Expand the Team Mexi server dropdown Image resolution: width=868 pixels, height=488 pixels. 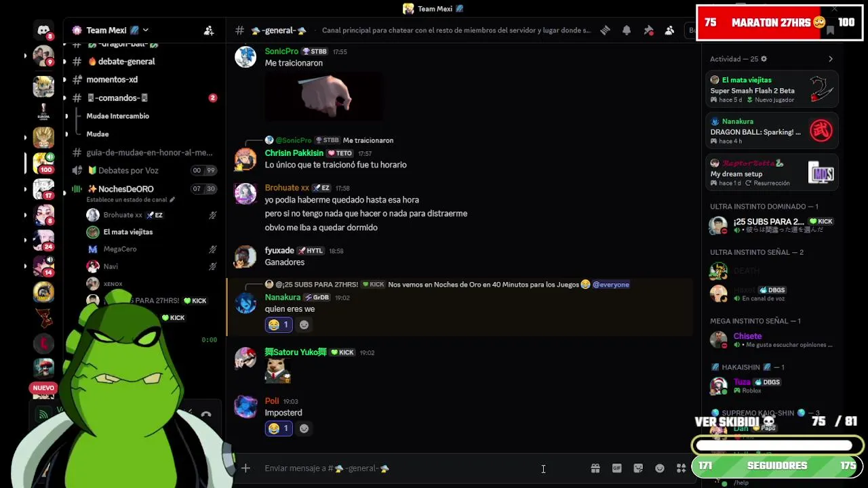pyautogui.click(x=145, y=30)
